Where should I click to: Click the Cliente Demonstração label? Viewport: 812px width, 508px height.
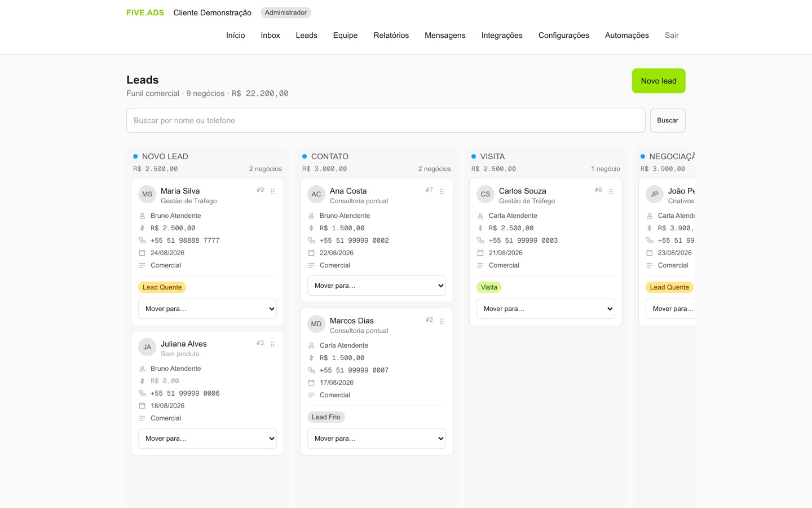[213, 12]
